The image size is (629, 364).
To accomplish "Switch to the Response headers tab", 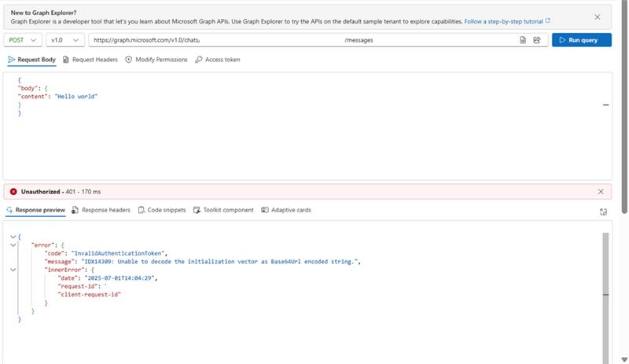I will (x=101, y=210).
